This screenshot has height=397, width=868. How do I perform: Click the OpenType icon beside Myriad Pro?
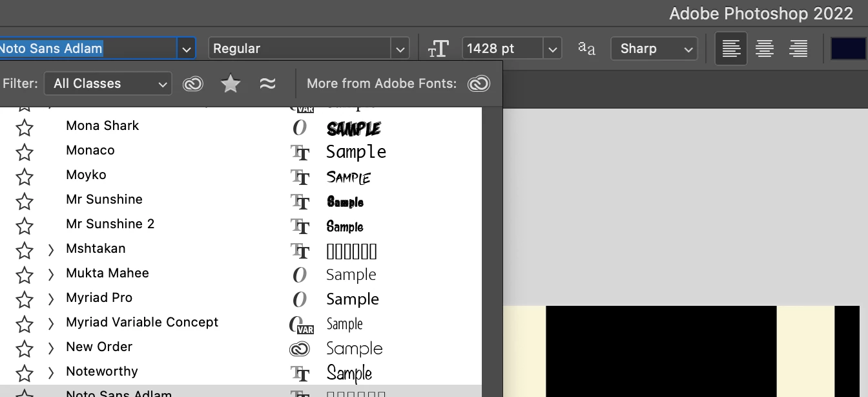tap(300, 300)
